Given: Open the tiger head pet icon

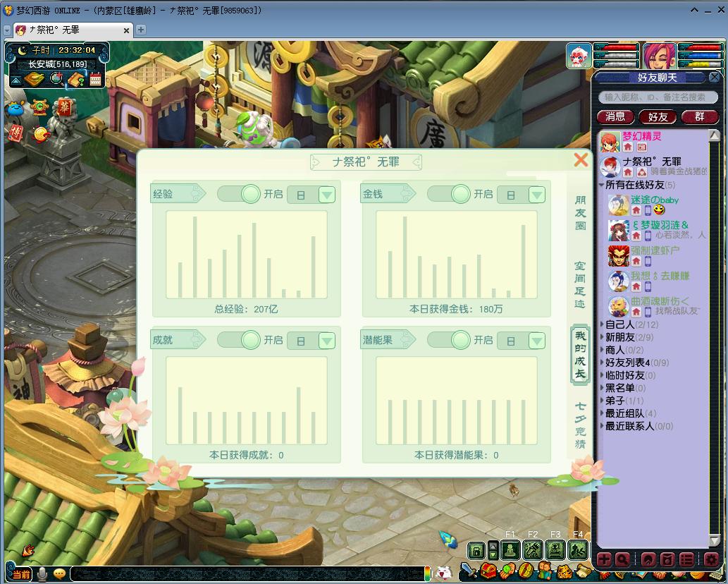Looking at the screenshot, I should pyautogui.click(x=564, y=571).
